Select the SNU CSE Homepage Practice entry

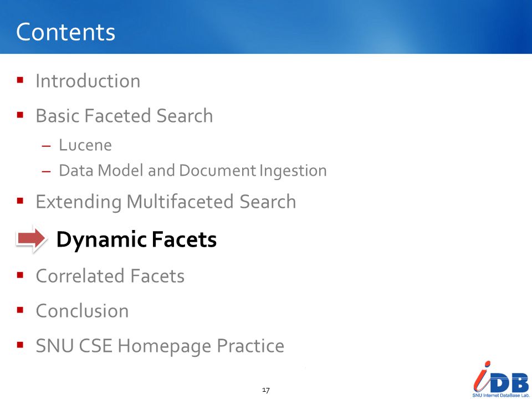(x=160, y=346)
